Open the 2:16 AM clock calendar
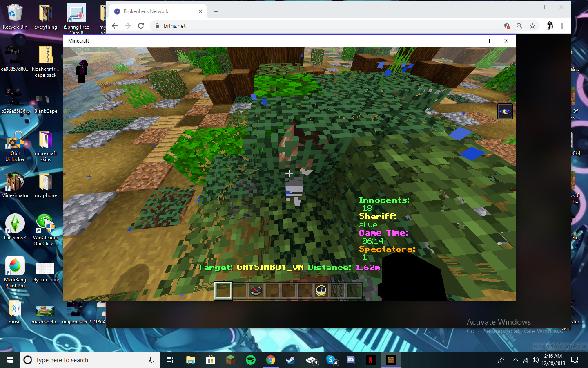 553,360
